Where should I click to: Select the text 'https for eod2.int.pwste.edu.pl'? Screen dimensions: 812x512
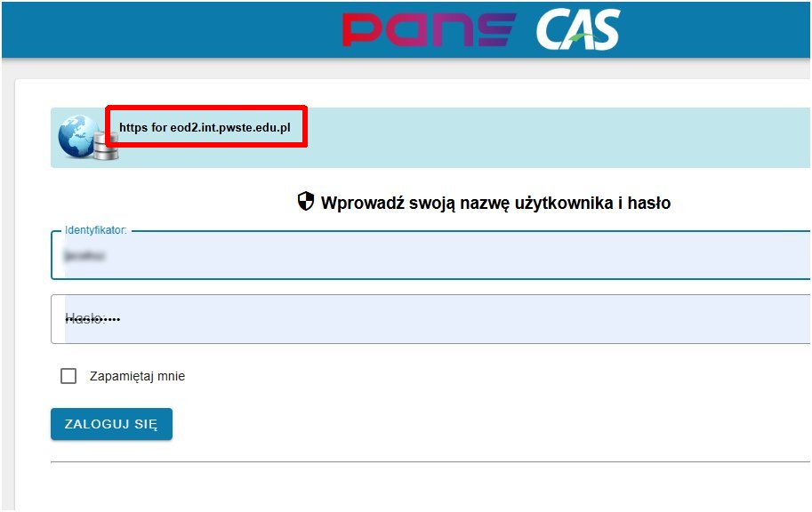coord(205,127)
